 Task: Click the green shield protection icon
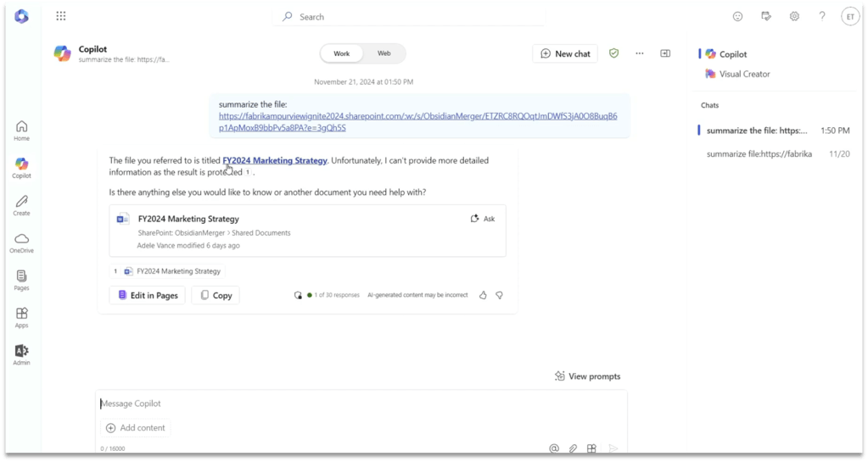coord(614,53)
